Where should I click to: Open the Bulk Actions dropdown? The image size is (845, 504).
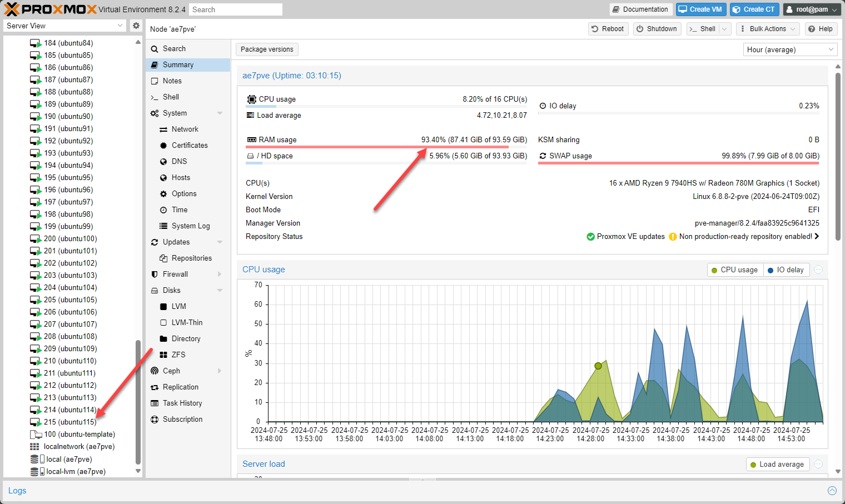tap(768, 29)
